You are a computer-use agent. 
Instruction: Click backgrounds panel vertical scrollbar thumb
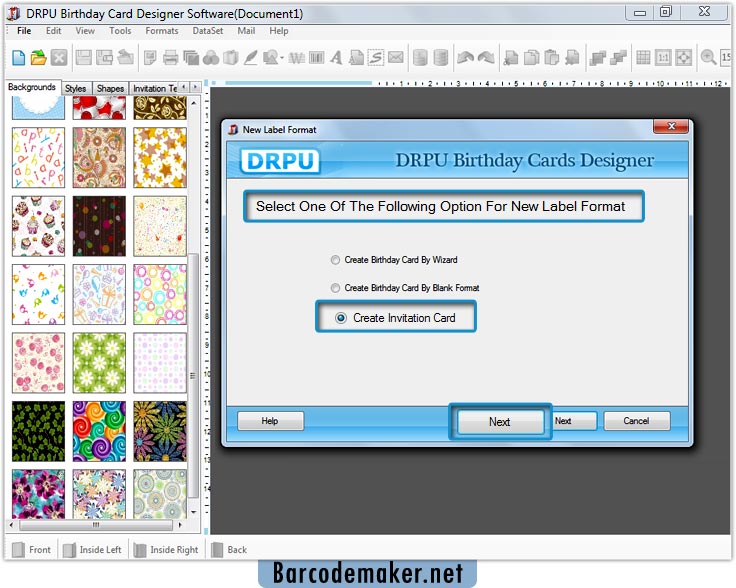click(193, 375)
